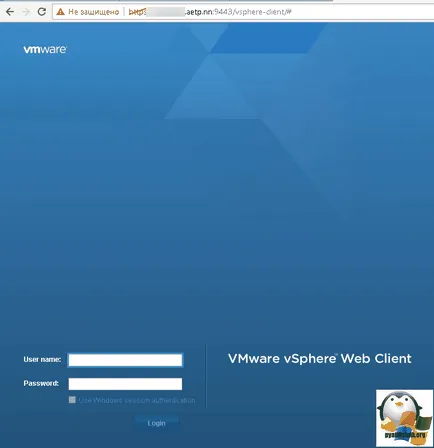Focus the User name field
The image size is (434, 448).
tap(125, 360)
